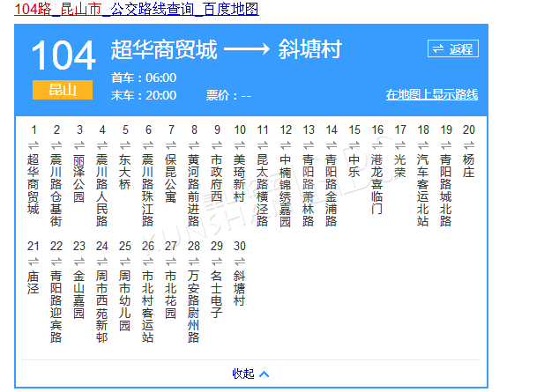Click transfer icon above 港龙喜临门 stop
The image size is (544, 392).
pos(376,144)
